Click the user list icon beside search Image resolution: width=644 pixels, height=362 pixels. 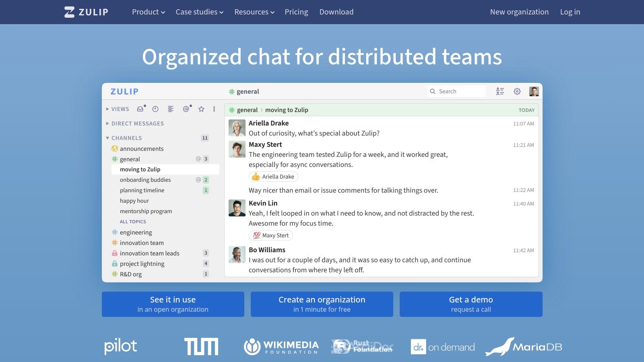[500, 91]
